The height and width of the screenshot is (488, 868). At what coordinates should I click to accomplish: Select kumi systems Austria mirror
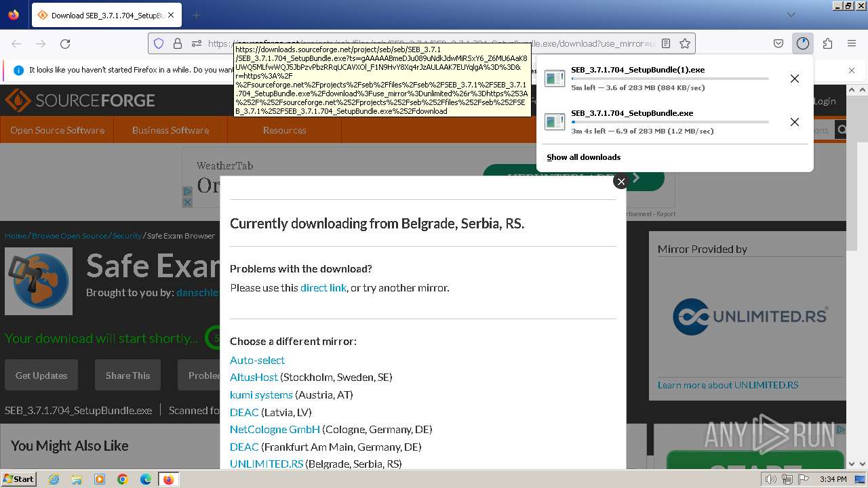click(x=261, y=394)
